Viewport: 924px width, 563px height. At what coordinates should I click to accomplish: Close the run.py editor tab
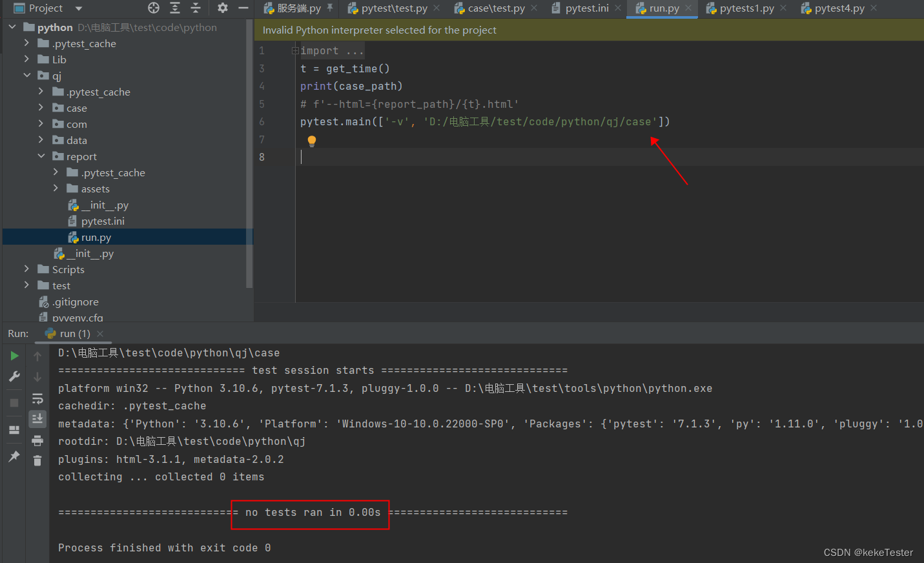(x=688, y=8)
